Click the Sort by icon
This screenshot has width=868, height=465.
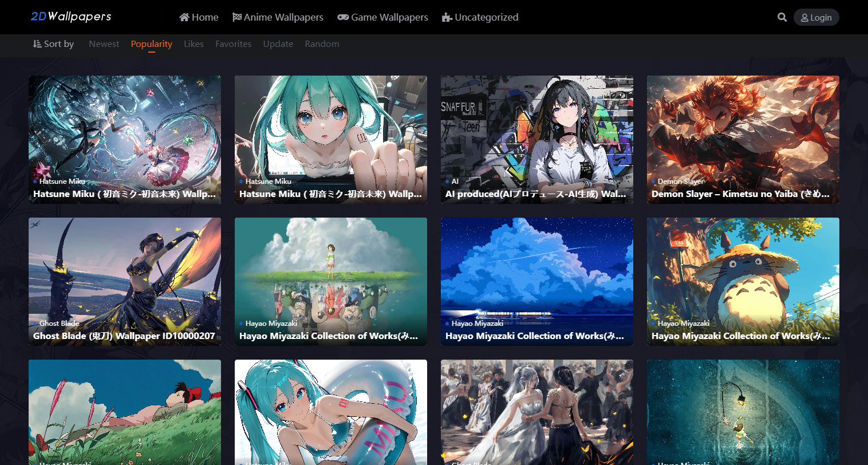point(37,44)
